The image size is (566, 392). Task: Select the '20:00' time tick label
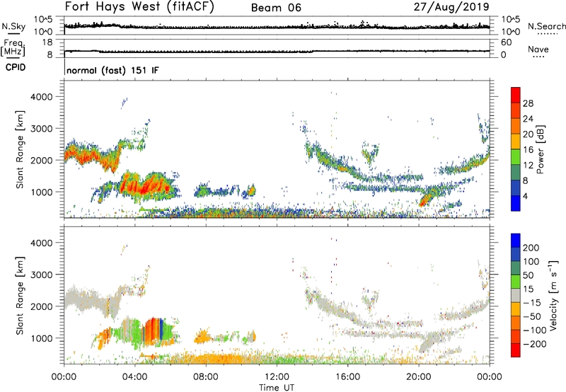[418, 377]
